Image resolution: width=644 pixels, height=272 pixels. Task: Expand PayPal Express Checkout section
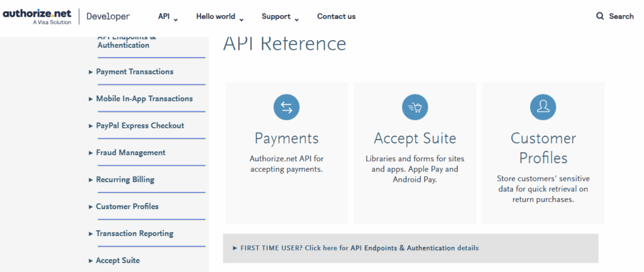point(136,126)
